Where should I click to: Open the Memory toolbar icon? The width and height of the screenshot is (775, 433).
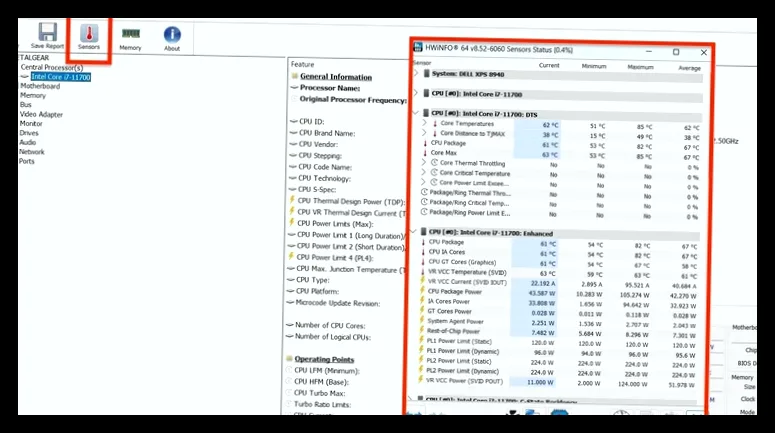[x=130, y=34]
